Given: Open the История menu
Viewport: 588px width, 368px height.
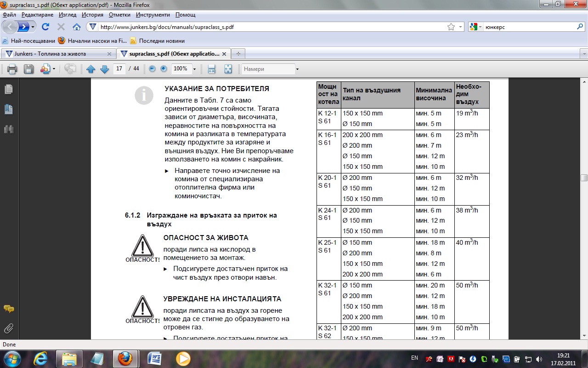Looking at the screenshot, I should (x=92, y=15).
